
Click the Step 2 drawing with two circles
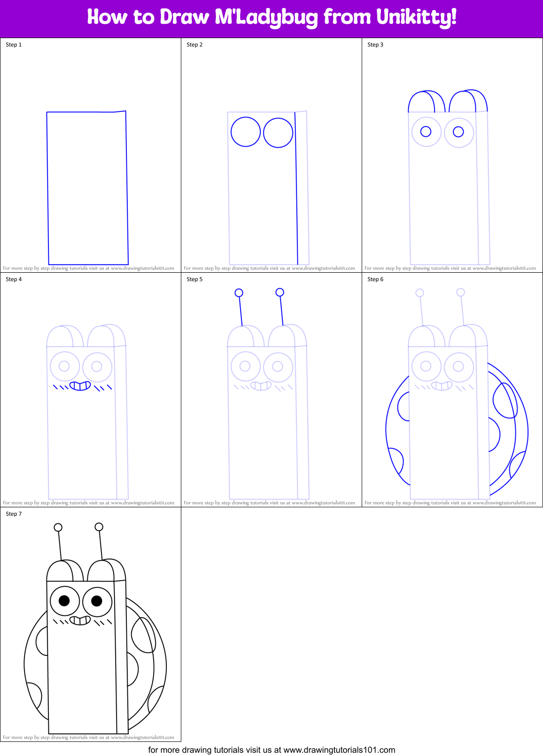pos(268,188)
